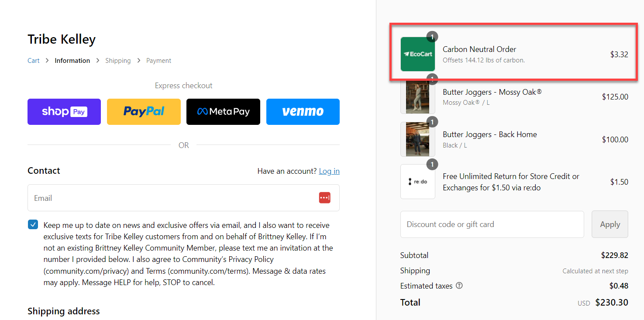Select the Payment breadcrumb step

pos(158,61)
